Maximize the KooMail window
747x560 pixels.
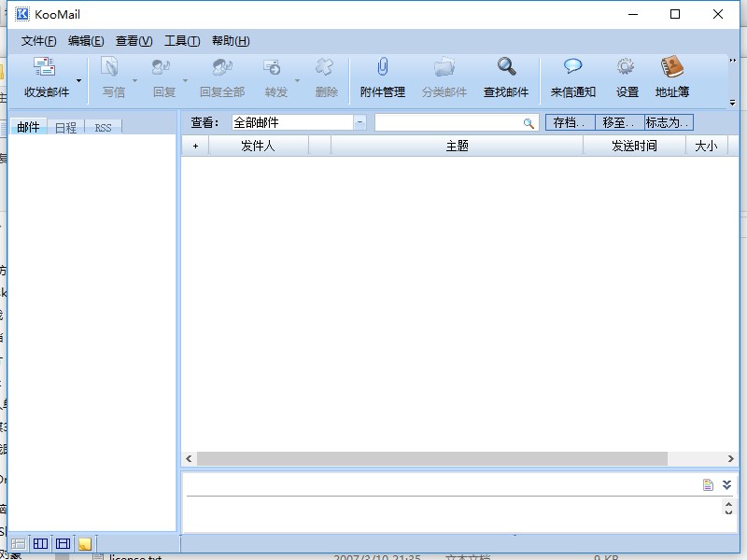pos(674,14)
